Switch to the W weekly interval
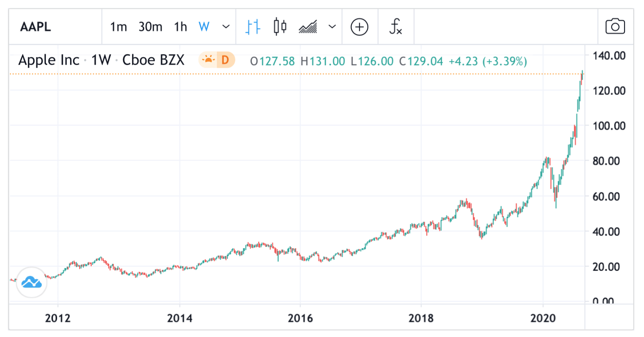The image size is (644, 337). [204, 26]
